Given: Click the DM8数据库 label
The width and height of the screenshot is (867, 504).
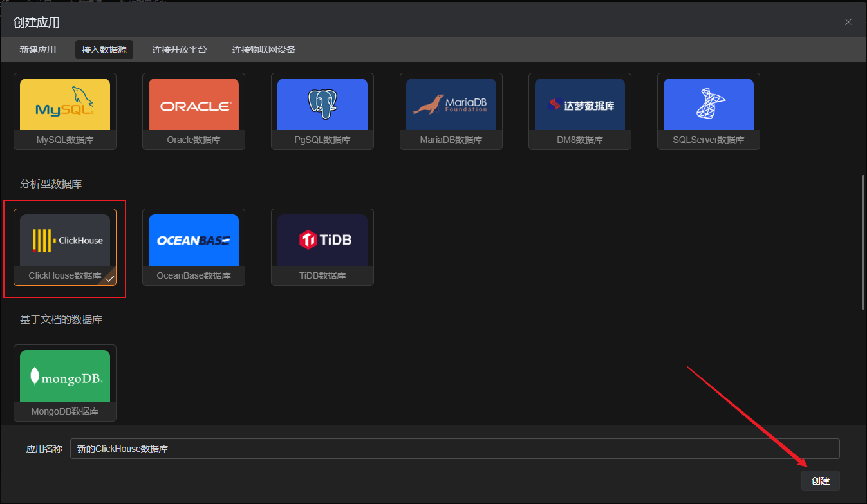Looking at the screenshot, I should coord(580,140).
